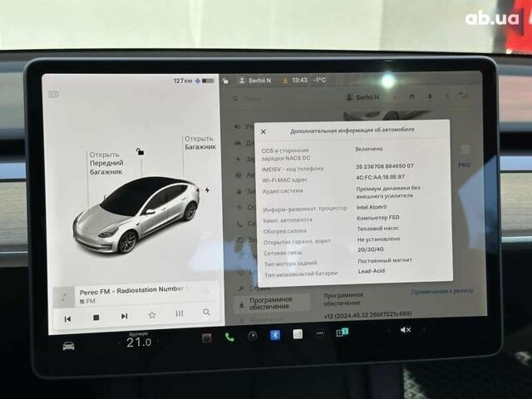Open Serhii N profile in settings header
The image size is (532, 399).
(362, 97)
